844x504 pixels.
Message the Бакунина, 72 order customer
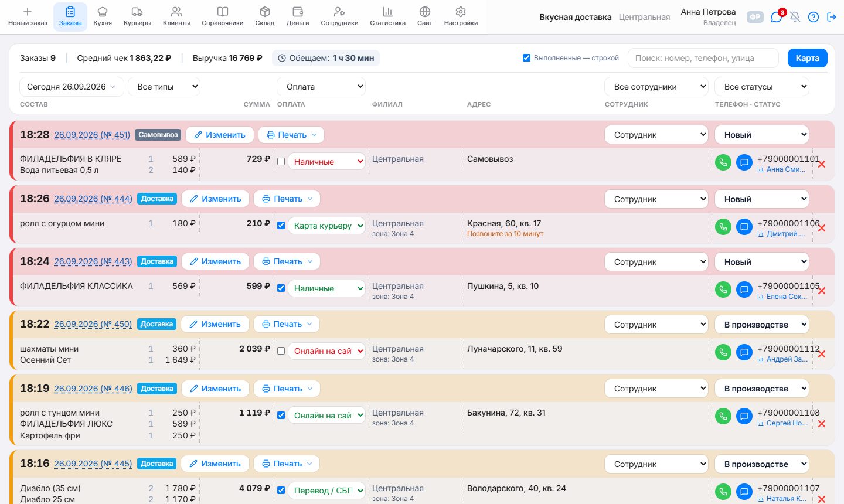(744, 416)
